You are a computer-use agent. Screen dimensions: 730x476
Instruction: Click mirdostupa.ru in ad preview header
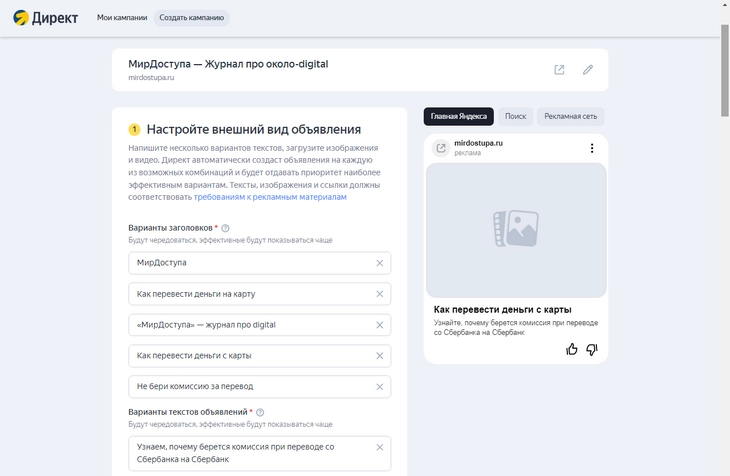(478, 143)
